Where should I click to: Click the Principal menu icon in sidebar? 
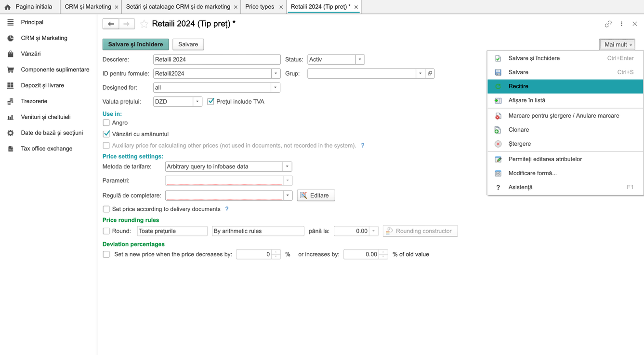pos(11,22)
